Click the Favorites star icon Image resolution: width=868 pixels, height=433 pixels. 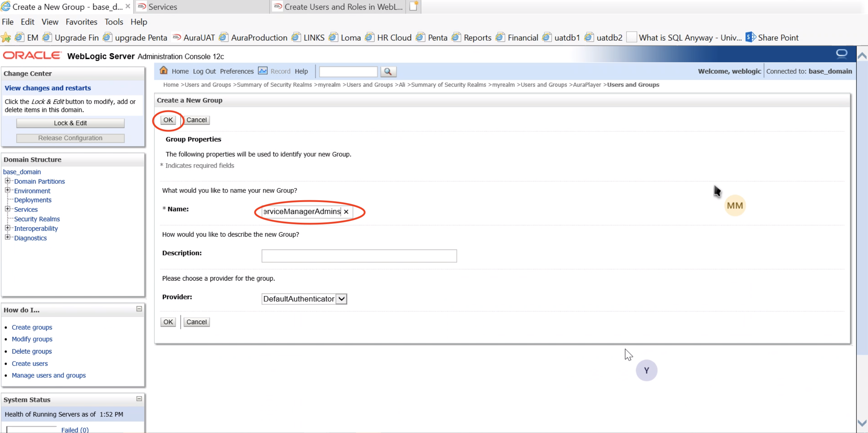[6, 37]
